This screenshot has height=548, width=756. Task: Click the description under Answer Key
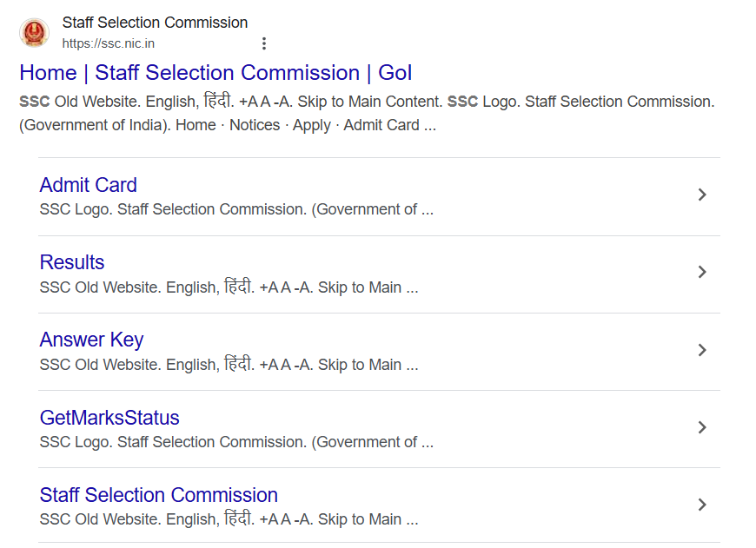point(229,365)
